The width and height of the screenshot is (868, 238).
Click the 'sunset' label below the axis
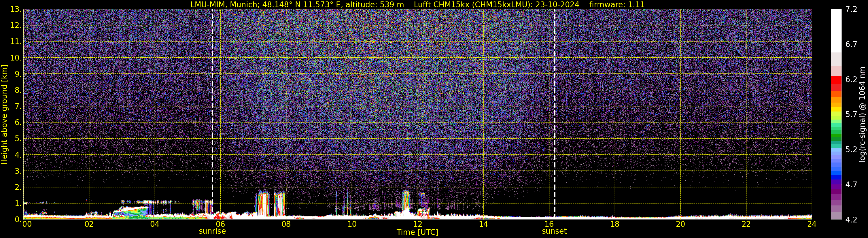[x=554, y=231]
